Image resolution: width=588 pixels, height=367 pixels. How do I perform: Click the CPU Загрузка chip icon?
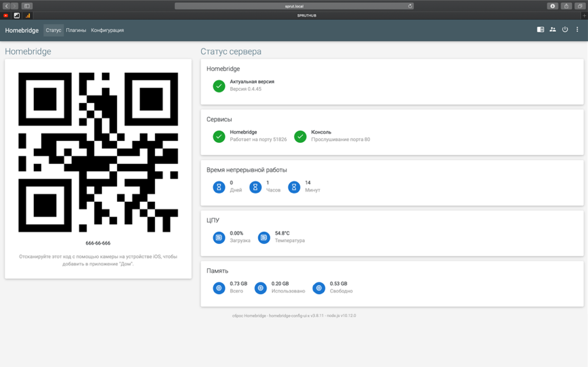click(219, 237)
